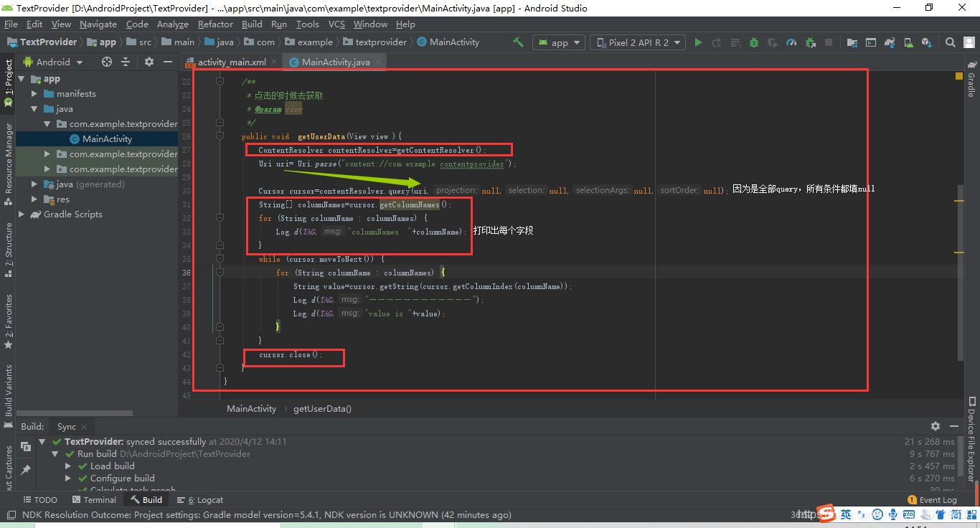Click the toggle view icon in Build panel
The width and height of the screenshot is (980, 528).
pos(26,447)
